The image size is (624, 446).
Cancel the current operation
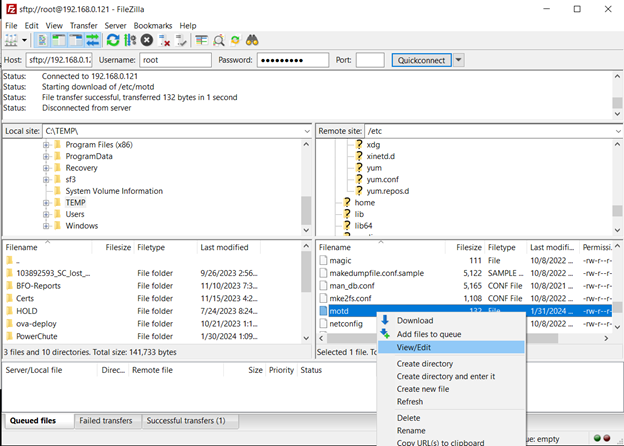[147, 40]
